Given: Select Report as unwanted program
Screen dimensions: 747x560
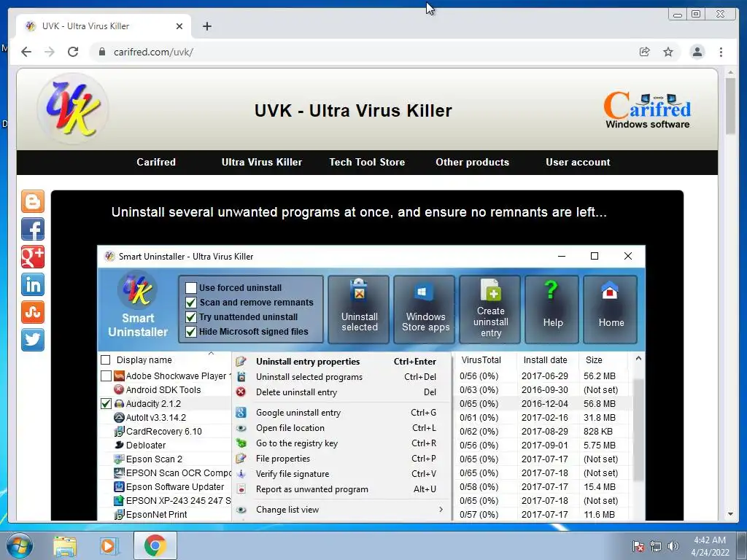Looking at the screenshot, I should pyautogui.click(x=343, y=489).
